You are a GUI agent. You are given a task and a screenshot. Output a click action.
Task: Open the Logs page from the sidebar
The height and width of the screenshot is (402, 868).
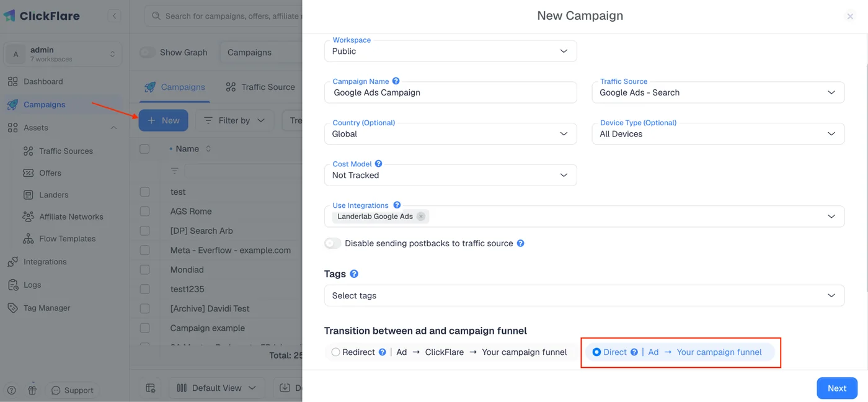tap(32, 285)
